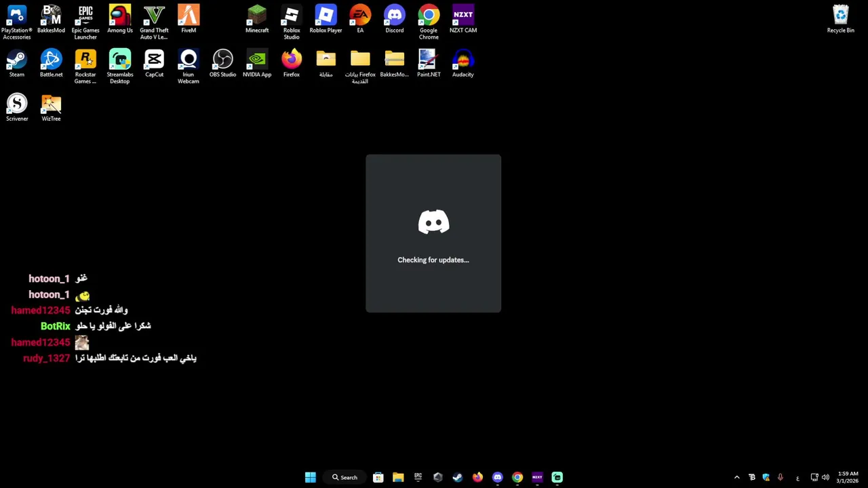
Task: Click the Discord logo in the update splash
Action: tap(433, 222)
